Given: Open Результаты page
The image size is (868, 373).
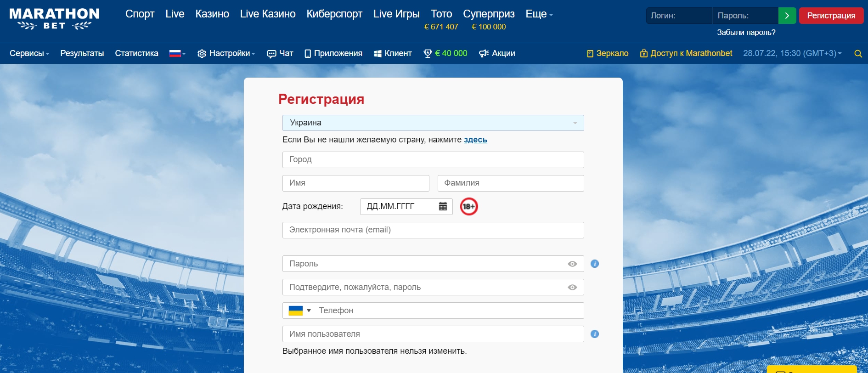Looking at the screenshot, I should coord(82,53).
